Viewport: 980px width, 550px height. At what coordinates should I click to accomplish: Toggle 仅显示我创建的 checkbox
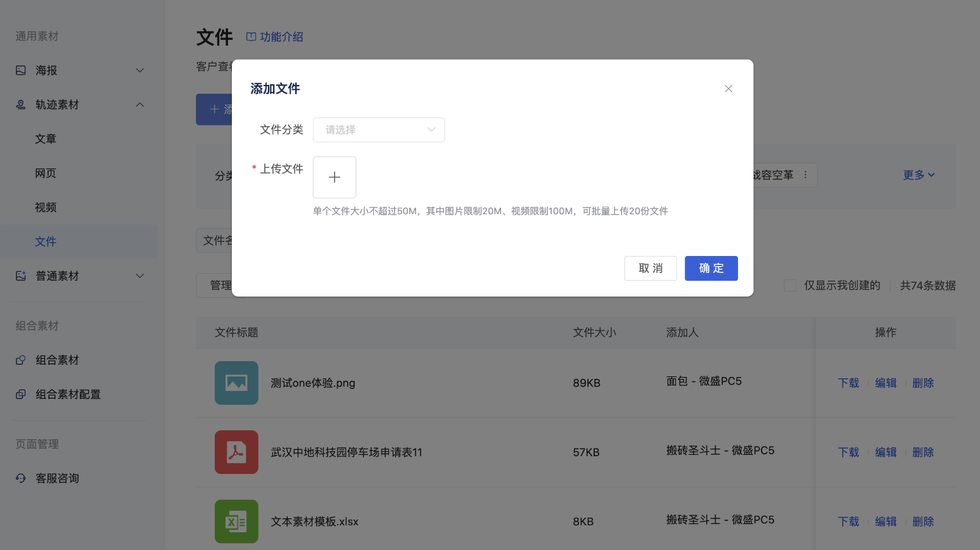click(x=790, y=286)
